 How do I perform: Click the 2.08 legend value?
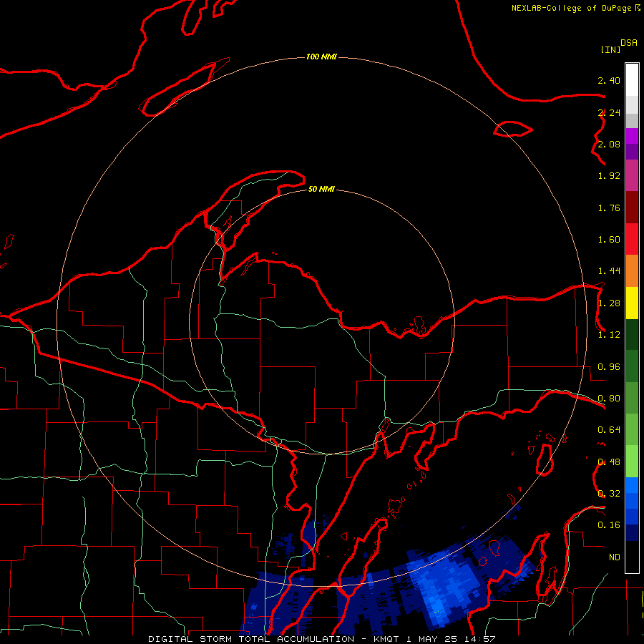coord(609,144)
